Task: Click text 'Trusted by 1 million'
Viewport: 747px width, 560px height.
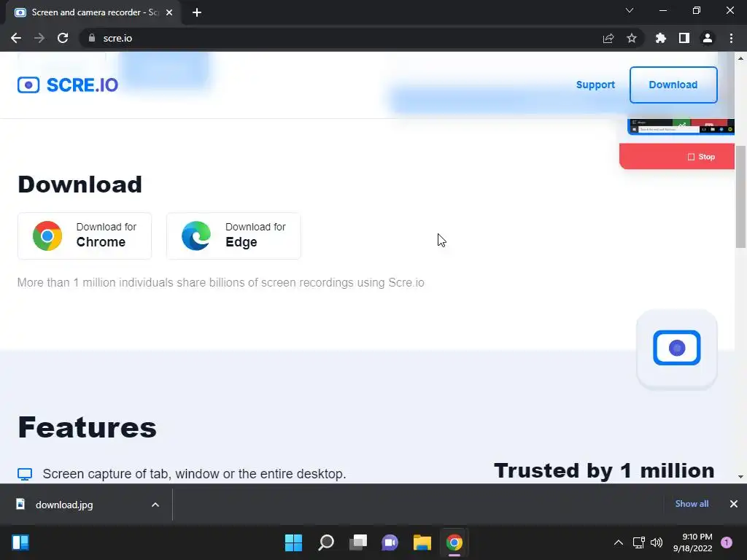Action: pos(604,471)
